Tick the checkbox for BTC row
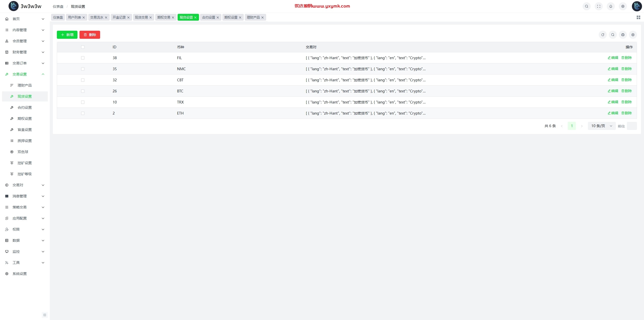The height and width of the screenshot is (320, 644). [83, 91]
